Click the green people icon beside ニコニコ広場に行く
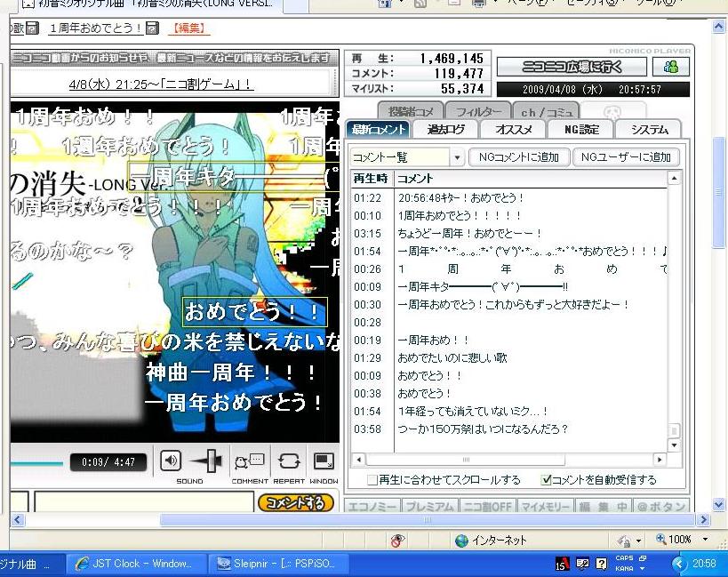This screenshot has height=577, width=728. pos(671,68)
